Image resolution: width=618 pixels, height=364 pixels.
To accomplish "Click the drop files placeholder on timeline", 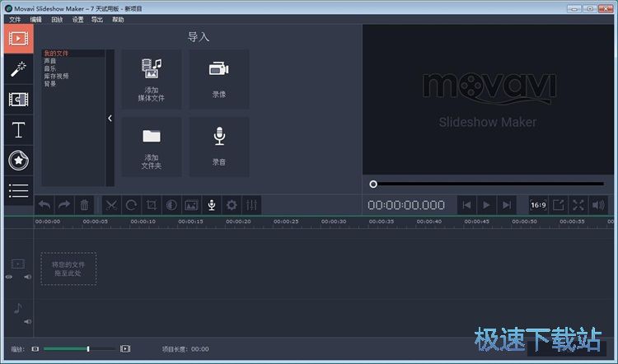I will click(x=68, y=268).
